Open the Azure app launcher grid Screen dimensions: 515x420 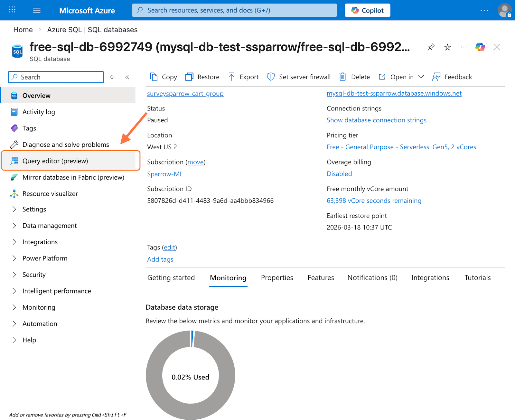(x=12, y=10)
